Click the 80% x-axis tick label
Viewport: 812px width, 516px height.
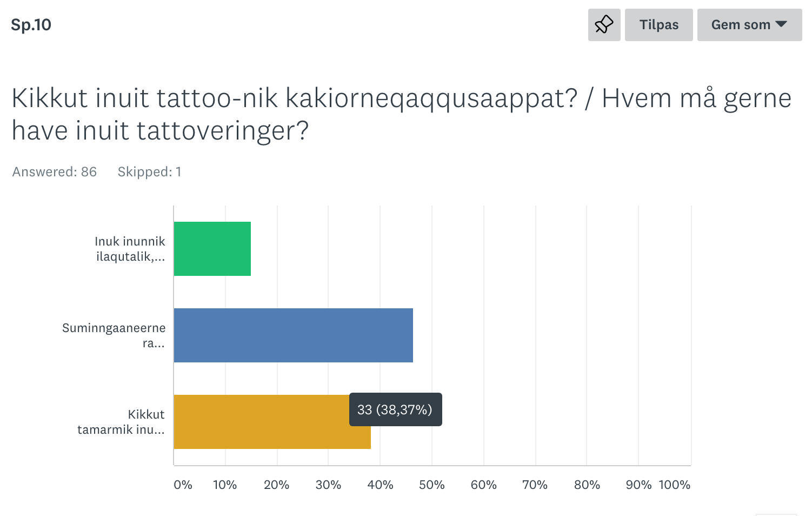pyautogui.click(x=587, y=485)
